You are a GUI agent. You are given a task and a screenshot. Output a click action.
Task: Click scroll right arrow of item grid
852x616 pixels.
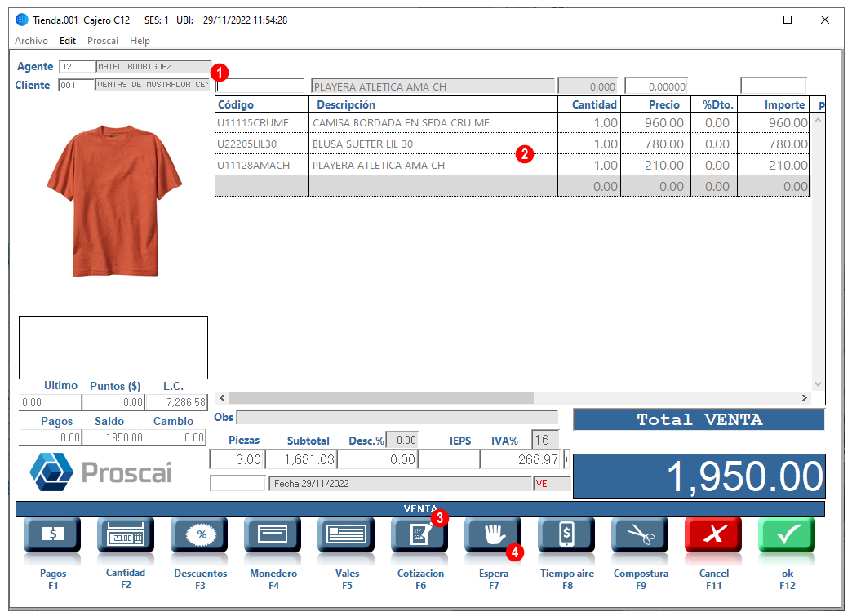pyautogui.click(x=804, y=397)
